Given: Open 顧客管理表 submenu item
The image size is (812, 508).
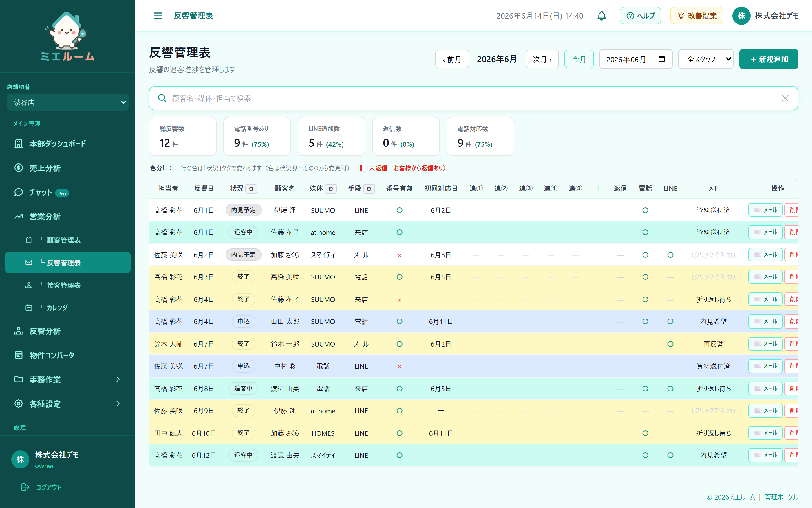Looking at the screenshot, I should (x=67, y=240).
